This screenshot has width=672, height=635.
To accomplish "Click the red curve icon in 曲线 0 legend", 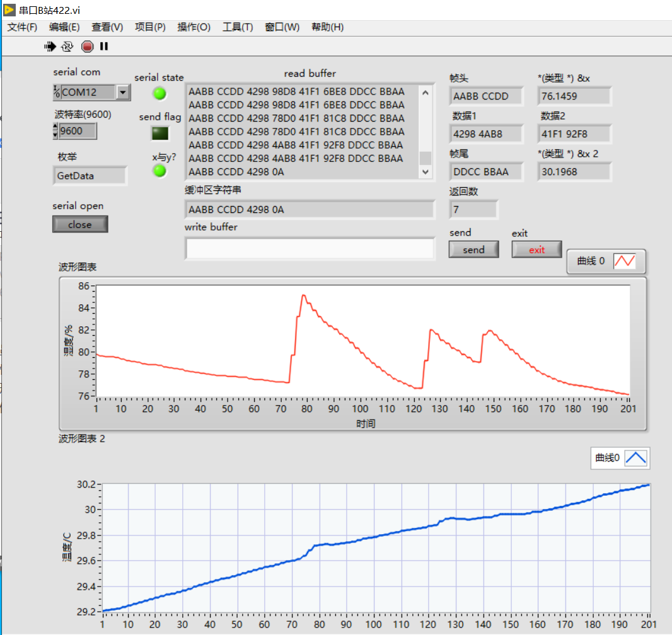I will pyautogui.click(x=625, y=261).
